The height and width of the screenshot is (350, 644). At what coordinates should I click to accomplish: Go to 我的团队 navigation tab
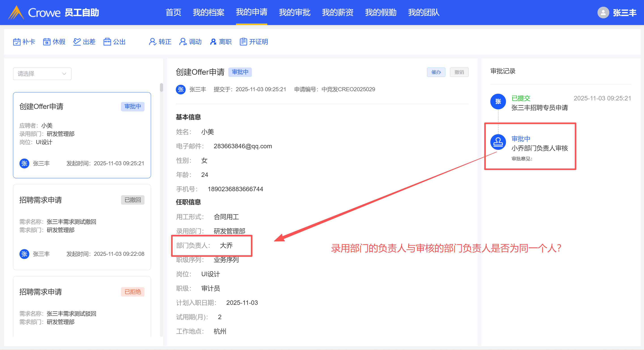pos(423,13)
